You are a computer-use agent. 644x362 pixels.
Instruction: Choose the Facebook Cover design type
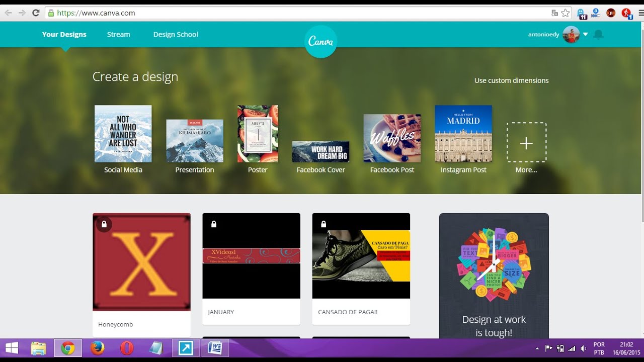(320, 157)
